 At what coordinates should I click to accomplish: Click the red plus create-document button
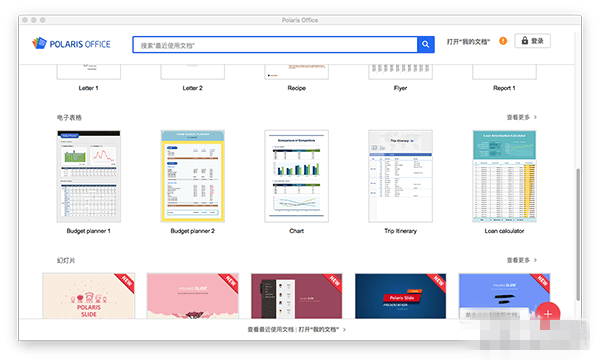548,314
